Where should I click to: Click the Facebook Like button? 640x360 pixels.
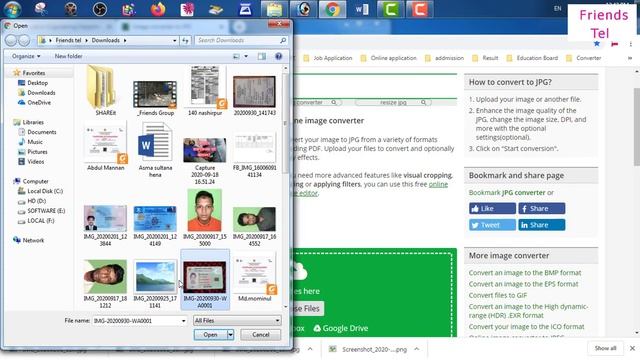(x=492, y=209)
